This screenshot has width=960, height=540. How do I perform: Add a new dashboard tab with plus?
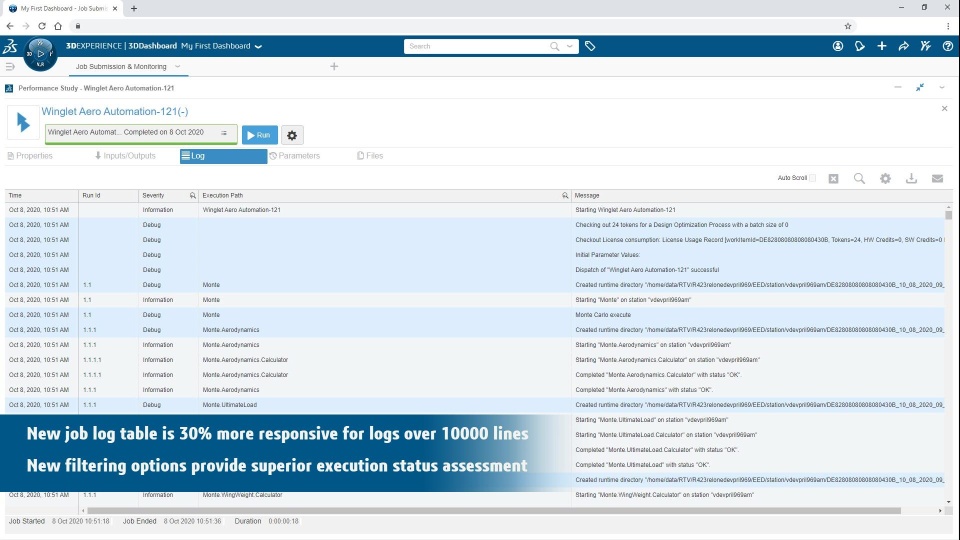pos(334,66)
